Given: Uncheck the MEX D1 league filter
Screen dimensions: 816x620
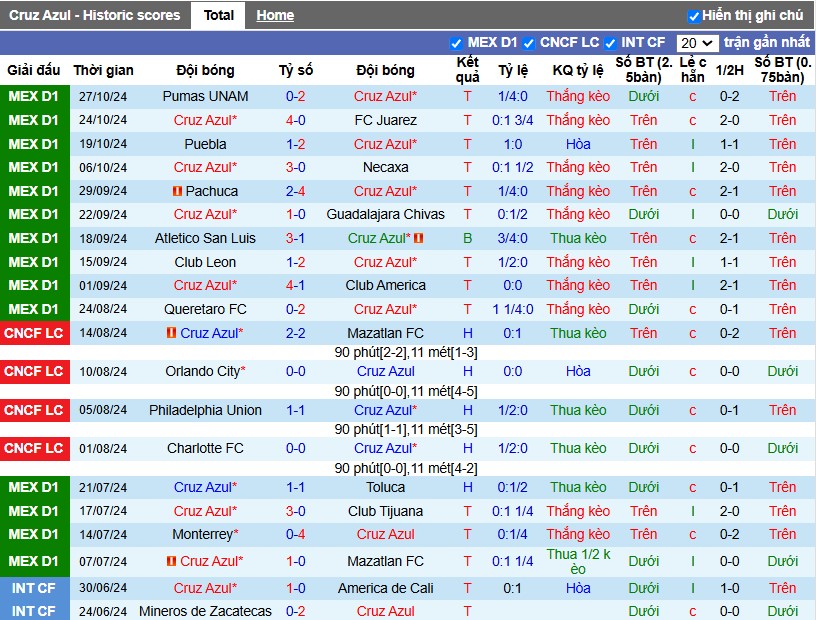Looking at the screenshot, I should pyautogui.click(x=456, y=43).
